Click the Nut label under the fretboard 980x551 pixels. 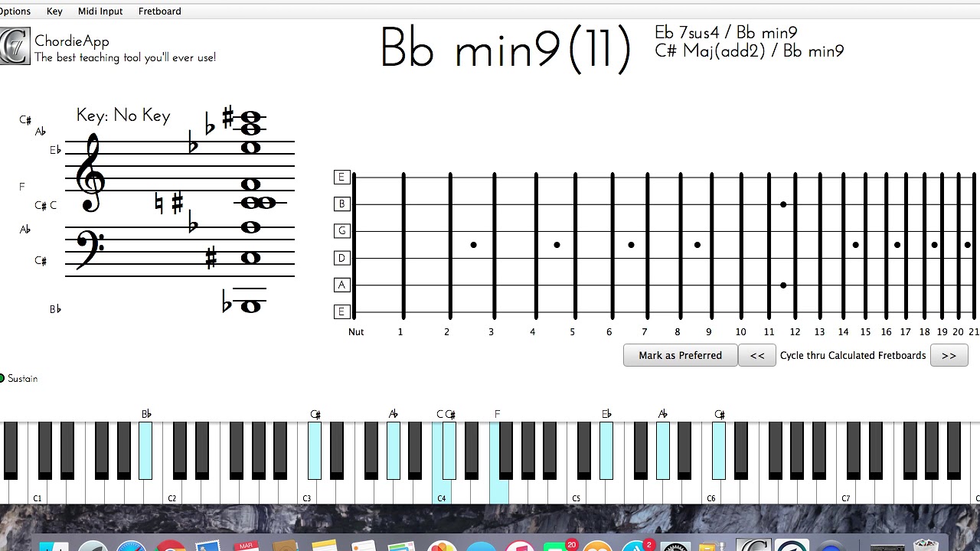point(356,331)
